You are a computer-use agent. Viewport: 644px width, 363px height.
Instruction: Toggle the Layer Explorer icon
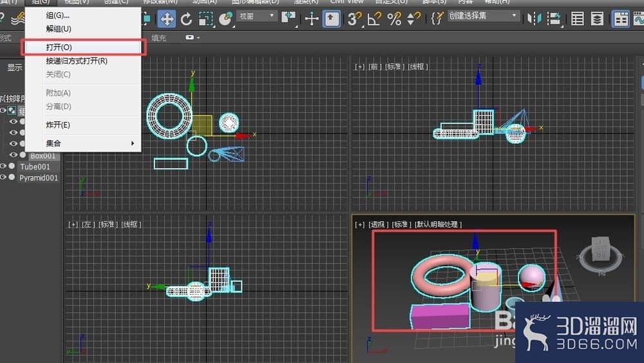pyautogui.click(x=597, y=19)
